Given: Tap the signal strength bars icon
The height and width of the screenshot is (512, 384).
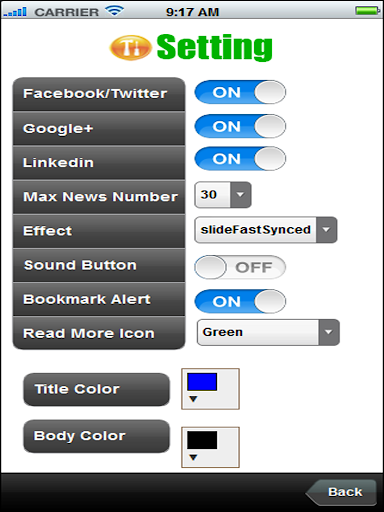Looking at the screenshot, I should (15, 12).
